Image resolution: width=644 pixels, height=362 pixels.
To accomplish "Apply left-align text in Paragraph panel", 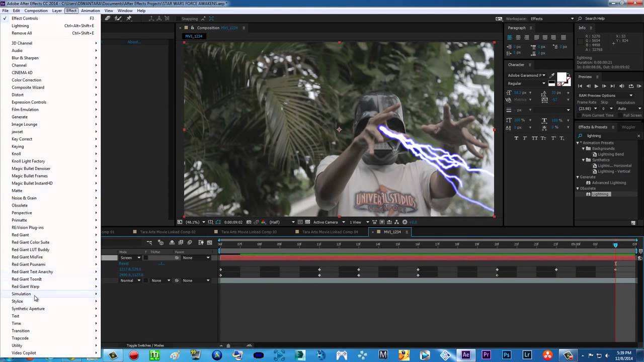I will point(510,37).
